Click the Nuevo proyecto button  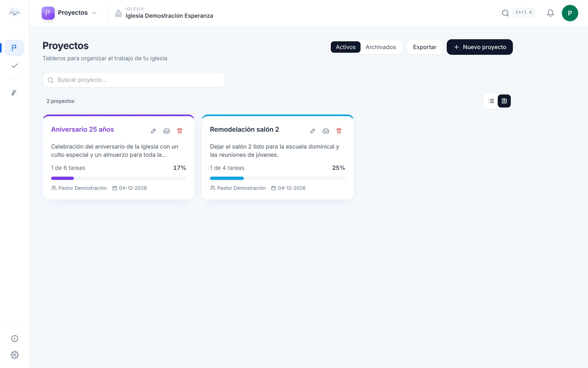(480, 47)
